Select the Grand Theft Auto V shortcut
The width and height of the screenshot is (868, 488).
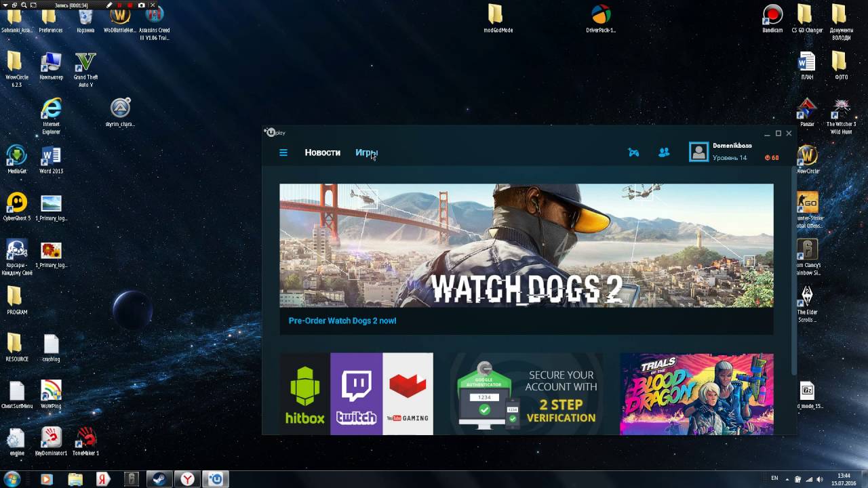tap(85, 69)
